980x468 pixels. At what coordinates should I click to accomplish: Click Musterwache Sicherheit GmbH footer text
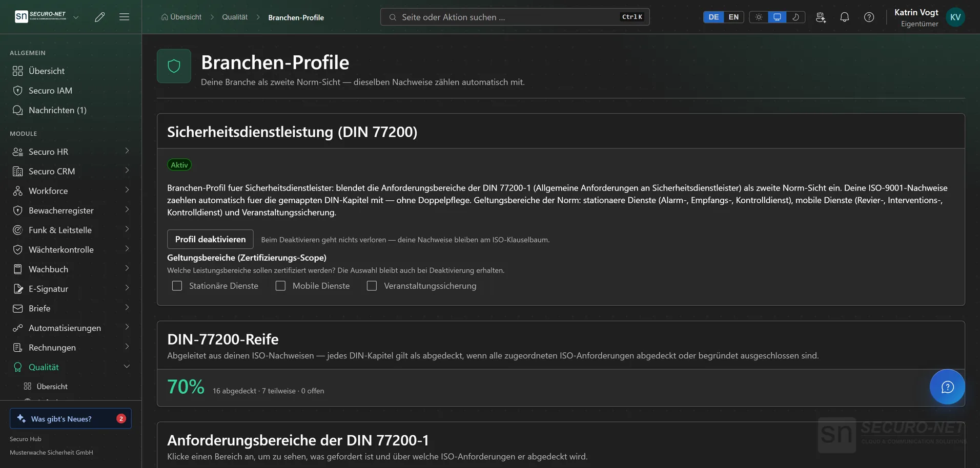51,452
